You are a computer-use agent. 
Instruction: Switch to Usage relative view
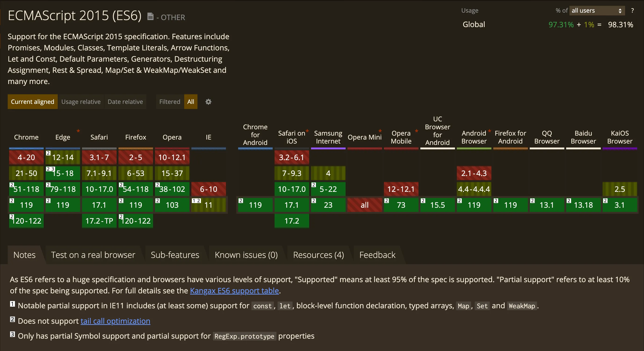pyautogui.click(x=81, y=102)
